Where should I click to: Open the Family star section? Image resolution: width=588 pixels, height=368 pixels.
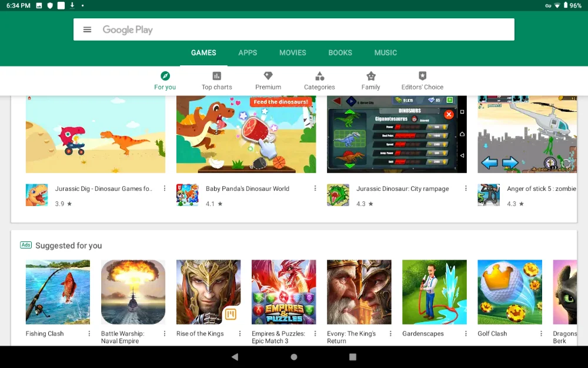(x=371, y=81)
